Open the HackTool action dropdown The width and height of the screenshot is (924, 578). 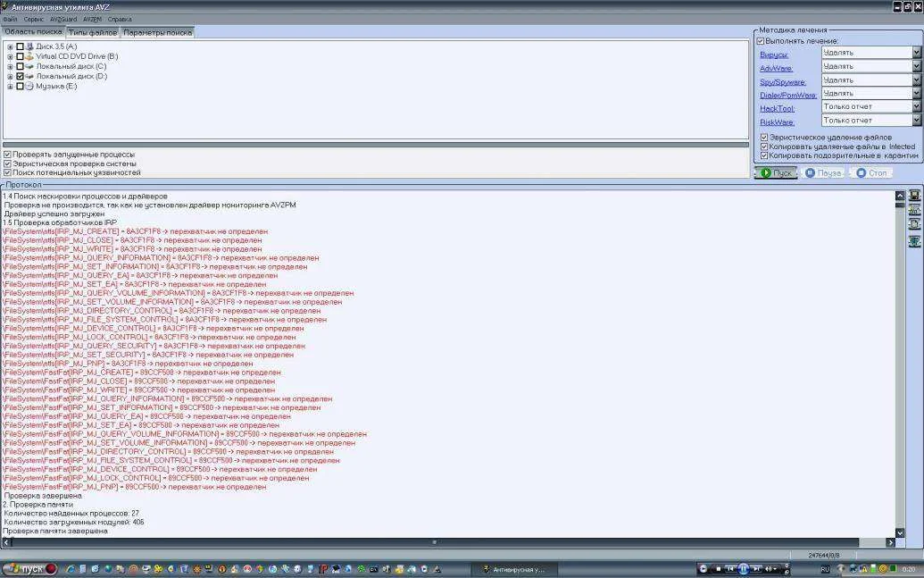(916, 106)
